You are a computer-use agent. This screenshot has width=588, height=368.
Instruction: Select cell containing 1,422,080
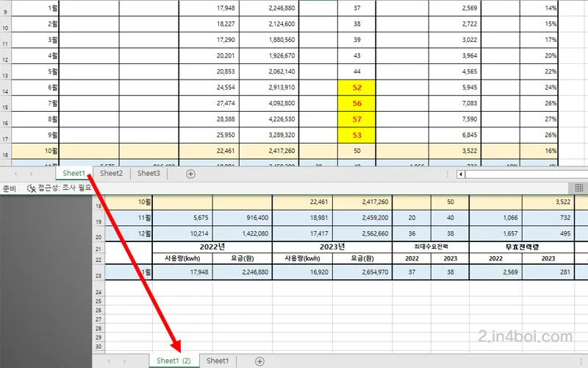click(x=243, y=233)
